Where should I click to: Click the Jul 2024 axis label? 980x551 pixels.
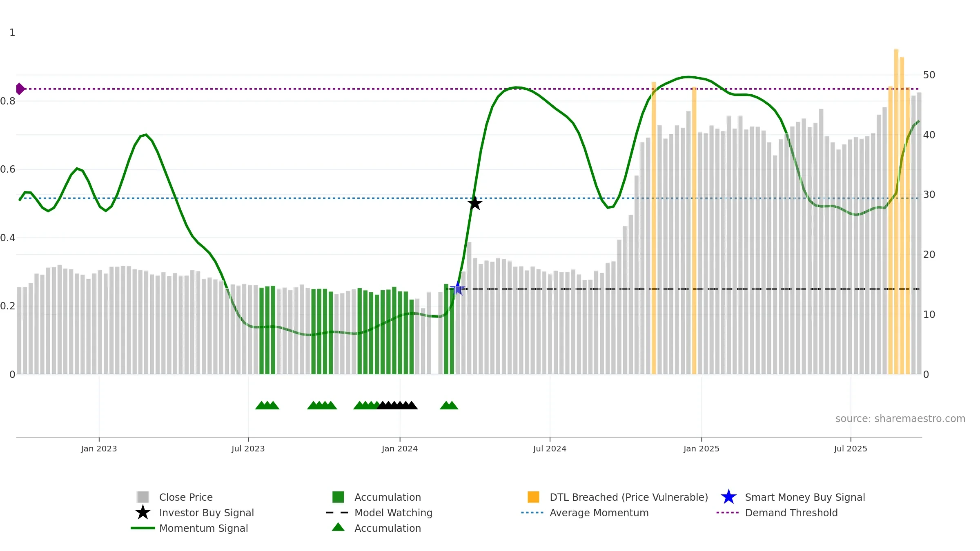pyautogui.click(x=550, y=449)
